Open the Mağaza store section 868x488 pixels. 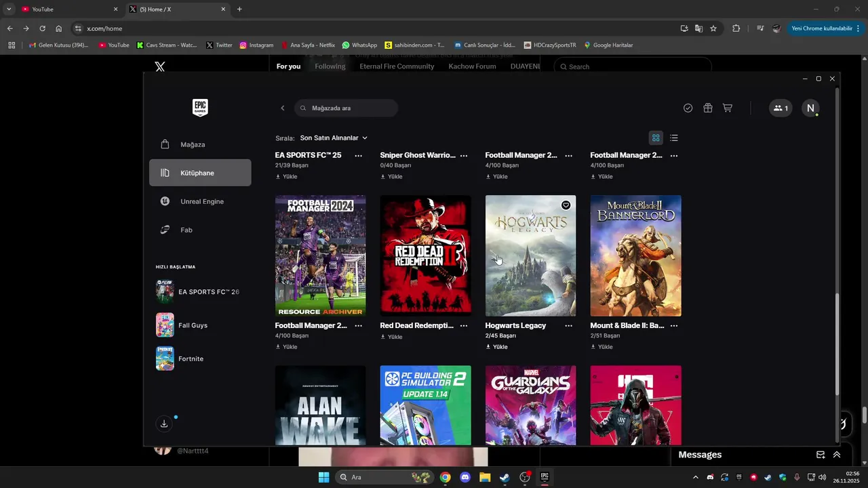click(x=200, y=144)
